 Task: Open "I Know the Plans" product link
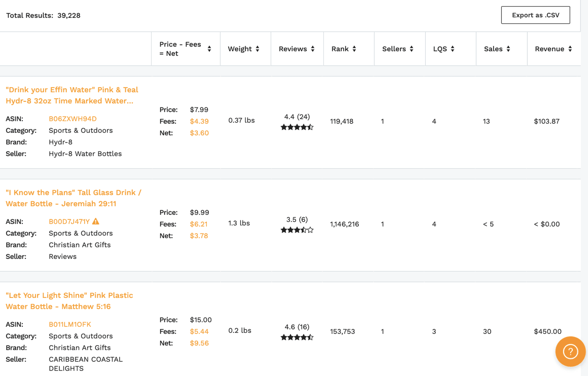coord(73,198)
